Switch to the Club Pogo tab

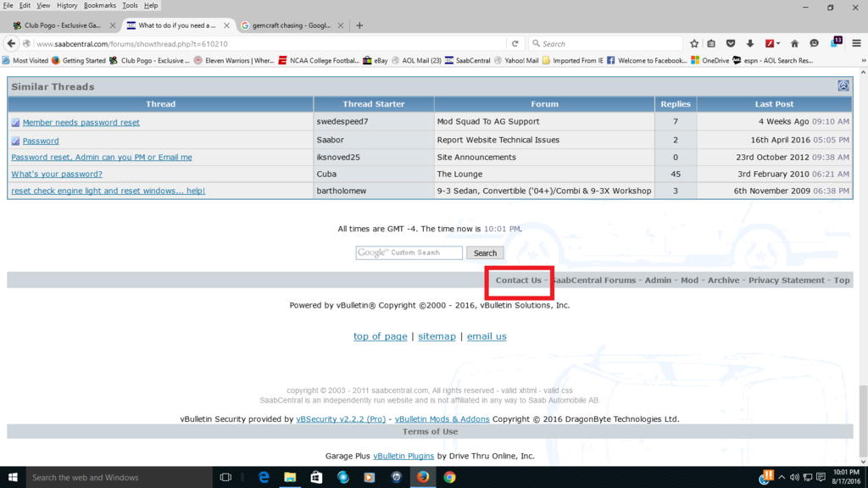[x=59, y=25]
